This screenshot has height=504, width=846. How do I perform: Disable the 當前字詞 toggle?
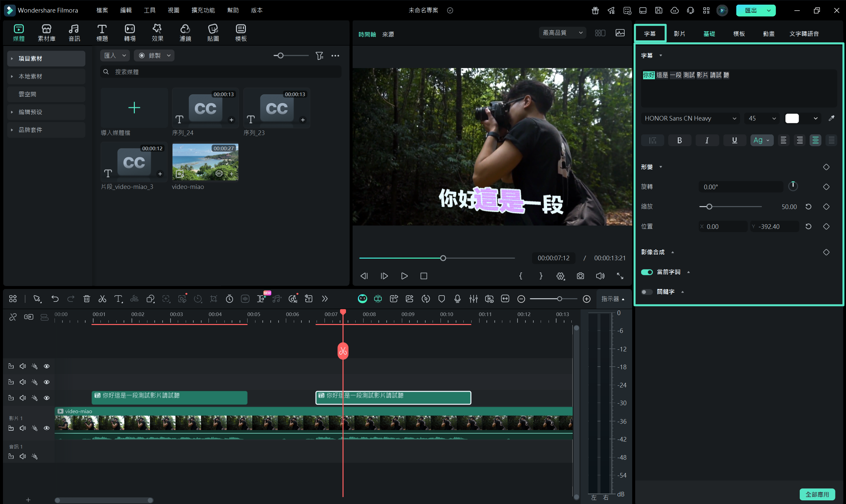(646, 272)
